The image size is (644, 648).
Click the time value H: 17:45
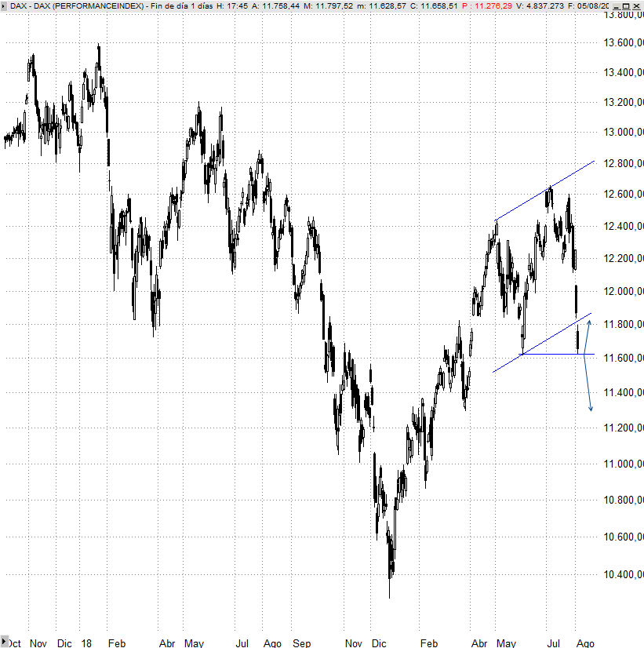coord(232,5)
